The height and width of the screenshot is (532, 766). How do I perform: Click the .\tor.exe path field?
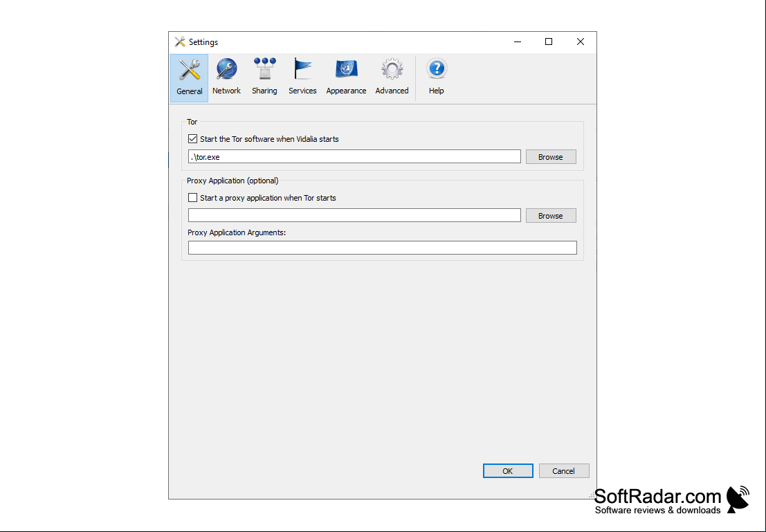click(354, 157)
